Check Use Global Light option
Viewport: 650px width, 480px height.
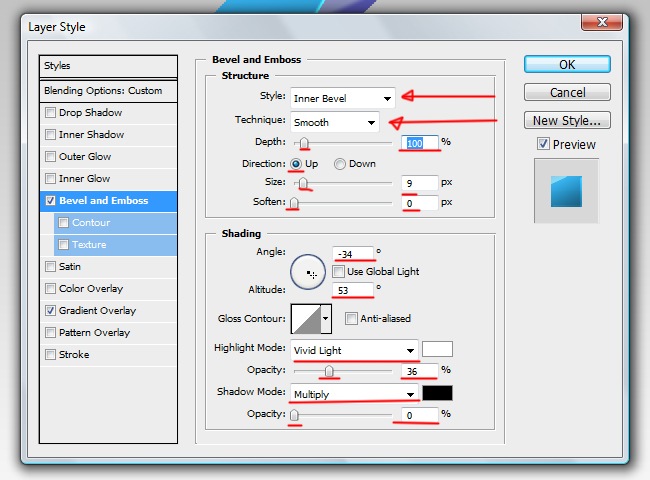(x=339, y=272)
